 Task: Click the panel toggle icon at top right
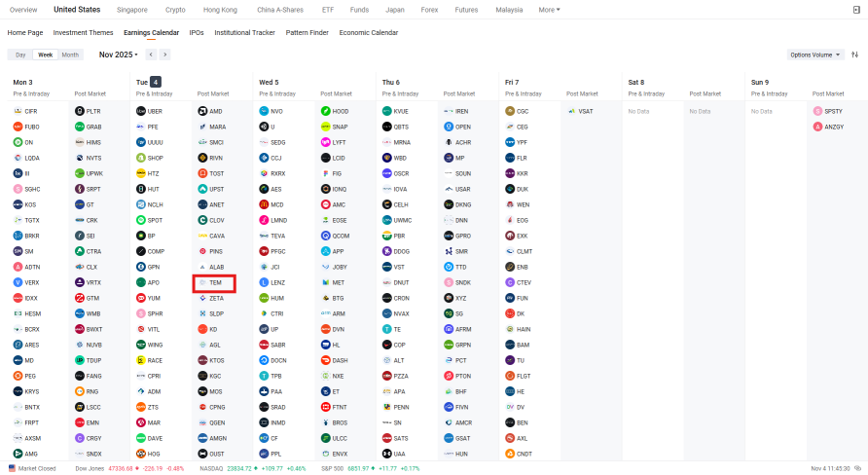855,10
